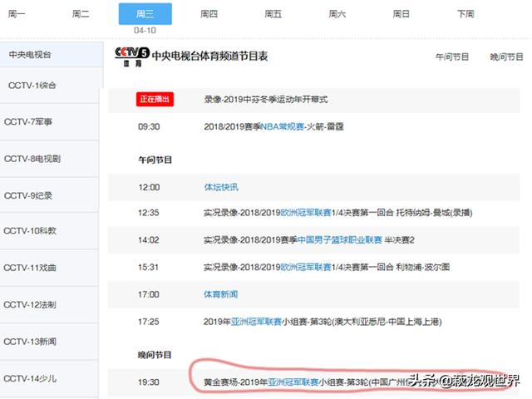Viewport: 532px width, 399px height.
Task: Open 欧洲冠军联赛 link in 12:35 row
Action: (306, 213)
